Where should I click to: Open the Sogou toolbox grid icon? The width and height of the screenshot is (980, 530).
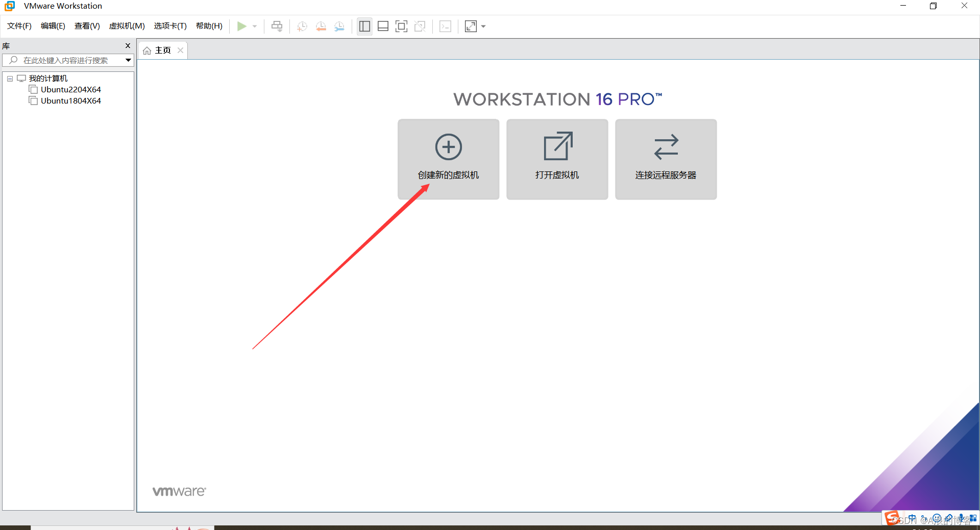pyautogui.click(x=973, y=518)
